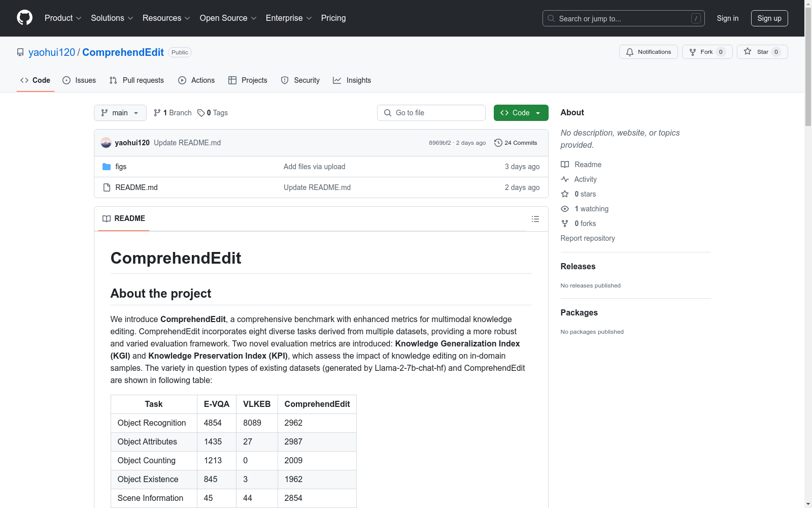Click the 'Update README.md' commit message in header row

(x=187, y=143)
